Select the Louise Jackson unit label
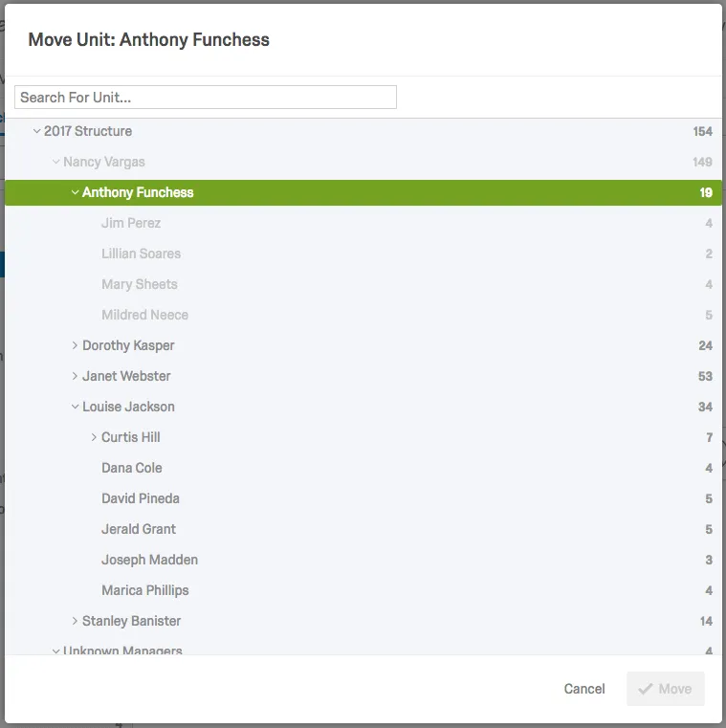The height and width of the screenshot is (728, 726). (x=128, y=407)
